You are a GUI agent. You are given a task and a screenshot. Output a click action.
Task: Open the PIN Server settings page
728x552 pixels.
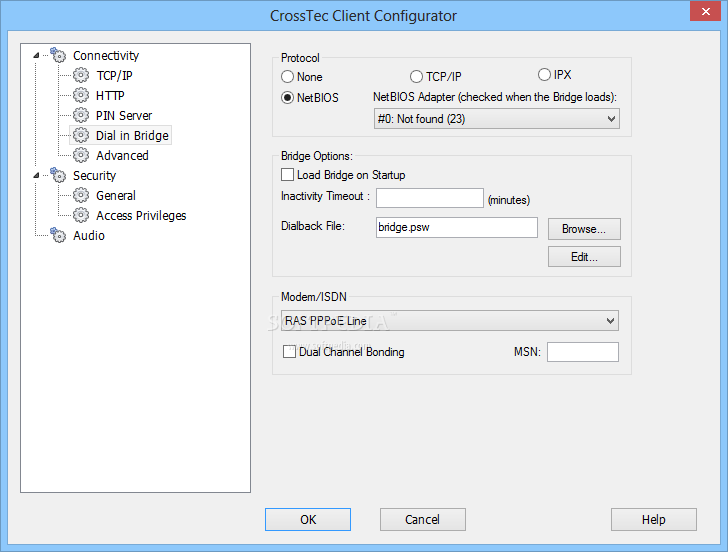(124, 115)
